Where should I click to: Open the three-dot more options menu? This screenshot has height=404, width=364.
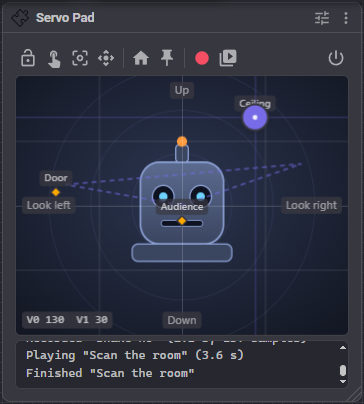coord(346,18)
